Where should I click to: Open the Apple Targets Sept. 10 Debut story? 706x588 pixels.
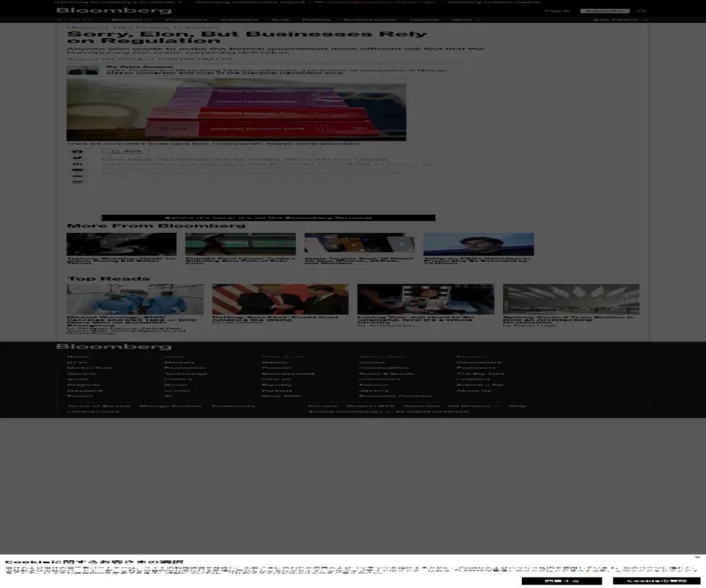coord(359,260)
